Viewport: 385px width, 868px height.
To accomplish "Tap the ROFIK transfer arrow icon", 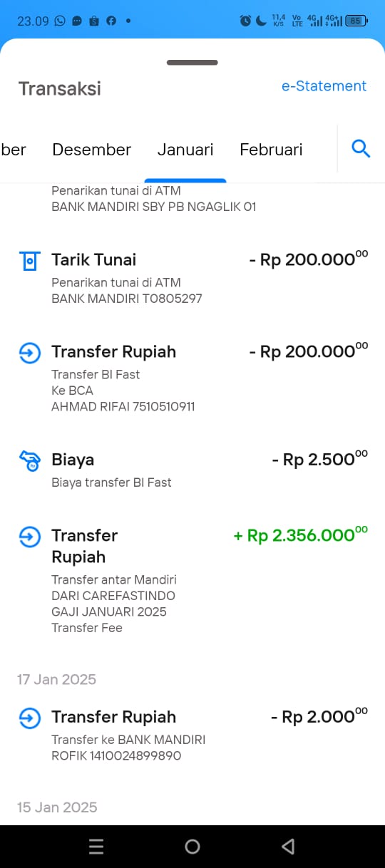I will point(29,718).
